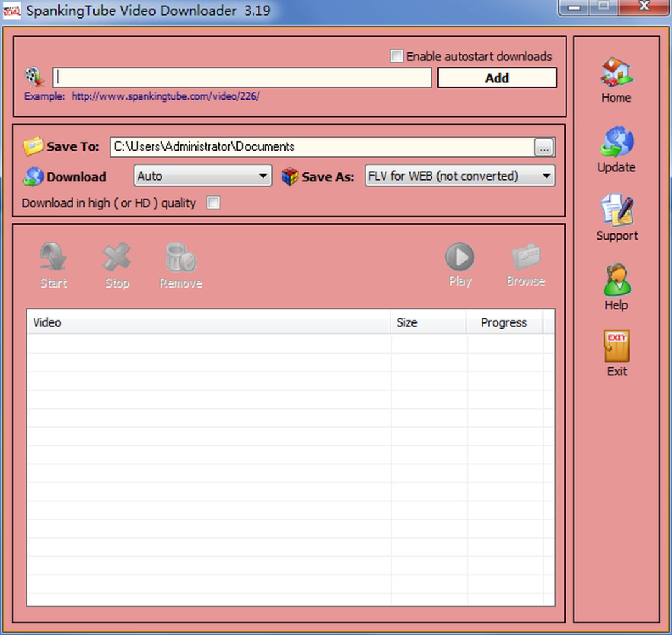Click the Home icon in the sidebar
Image resolution: width=672 pixels, height=635 pixels.
click(615, 75)
